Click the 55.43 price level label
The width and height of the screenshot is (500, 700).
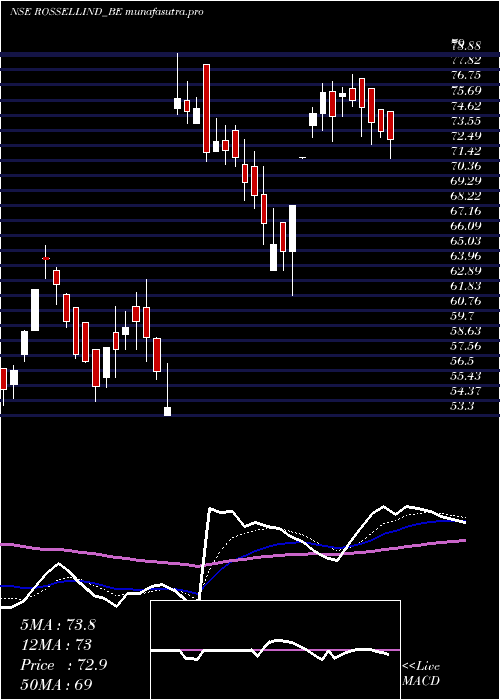coord(466,376)
